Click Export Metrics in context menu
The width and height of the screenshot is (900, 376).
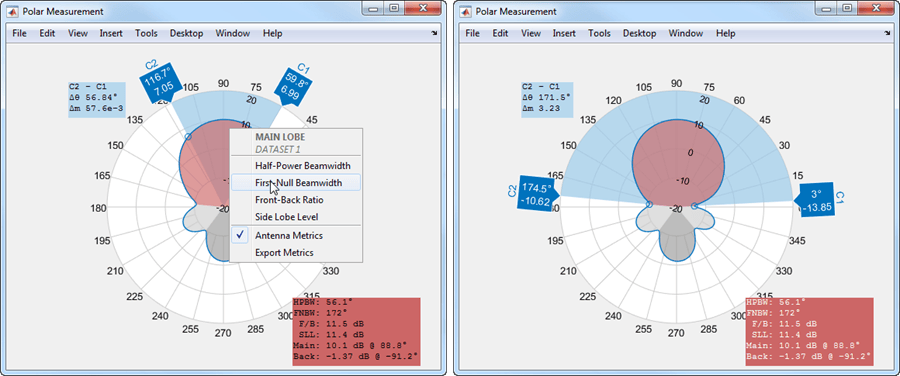(296, 253)
